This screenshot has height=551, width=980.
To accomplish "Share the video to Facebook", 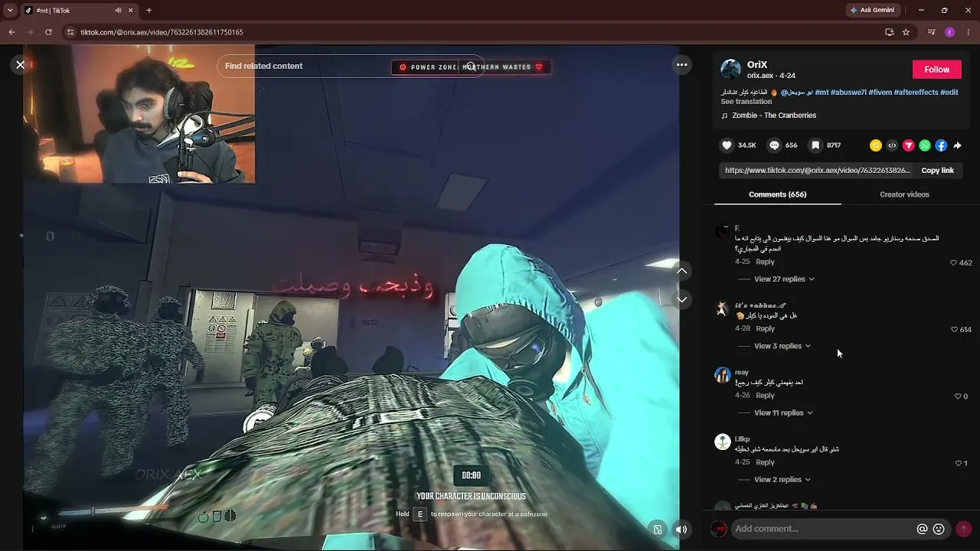I will tap(941, 145).
